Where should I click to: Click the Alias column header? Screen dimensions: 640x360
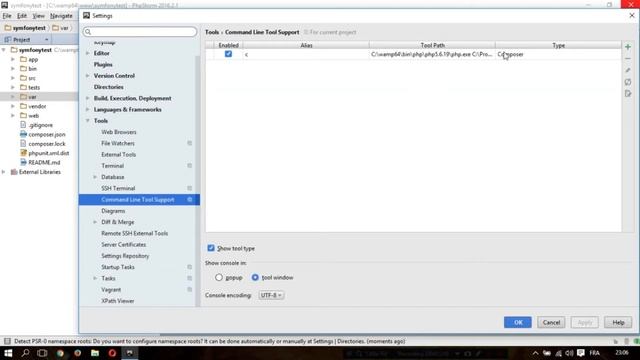click(306, 45)
